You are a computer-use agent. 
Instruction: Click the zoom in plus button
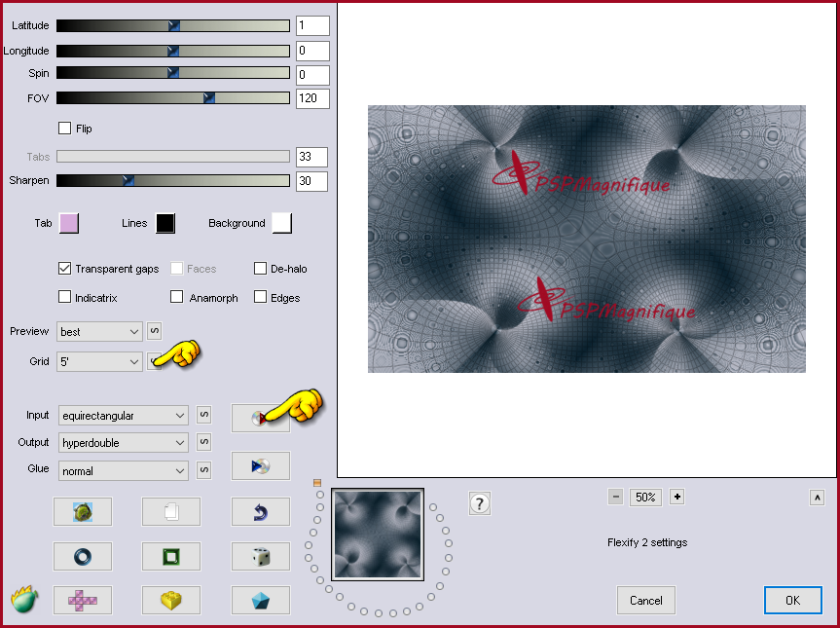(677, 497)
